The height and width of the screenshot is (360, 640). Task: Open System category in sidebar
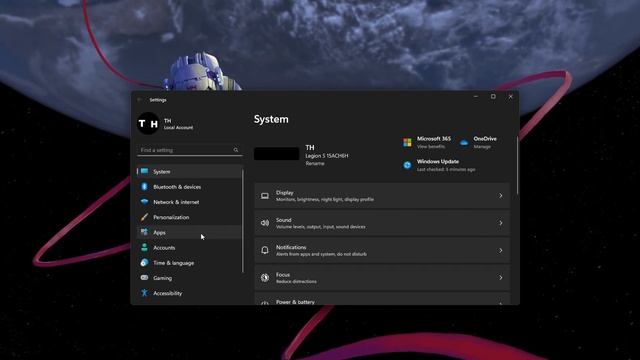[189, 171]
